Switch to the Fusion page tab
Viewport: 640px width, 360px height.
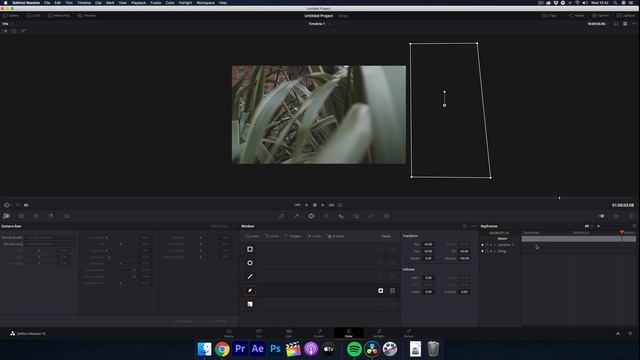pos(319,333)
